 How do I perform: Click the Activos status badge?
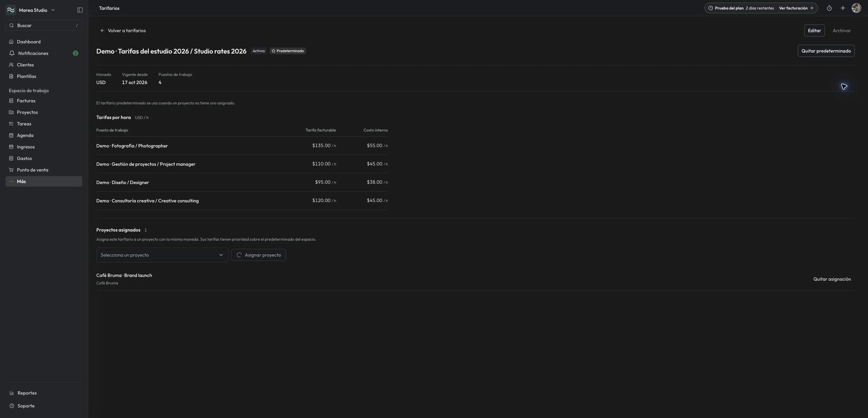(259, 51)
